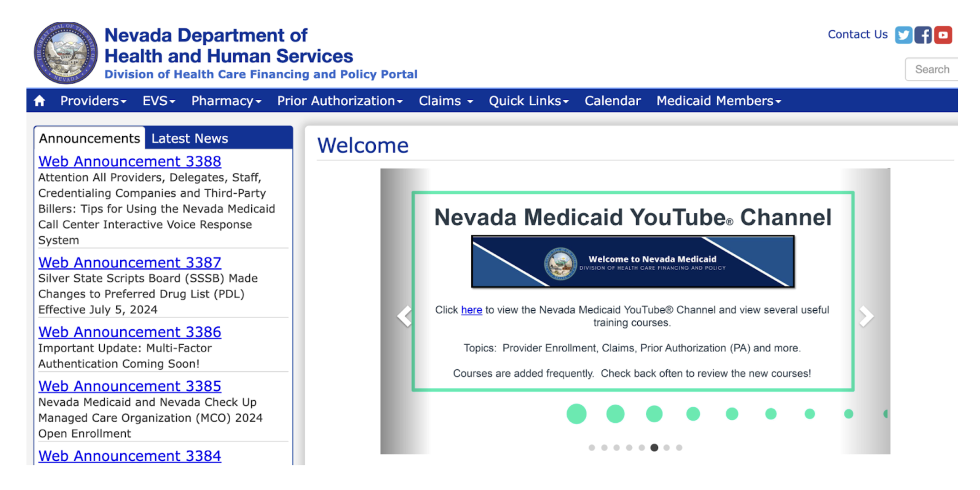Select the first small slide pager dot
This screenshot has height=490, width=980.
pos(592,448)
